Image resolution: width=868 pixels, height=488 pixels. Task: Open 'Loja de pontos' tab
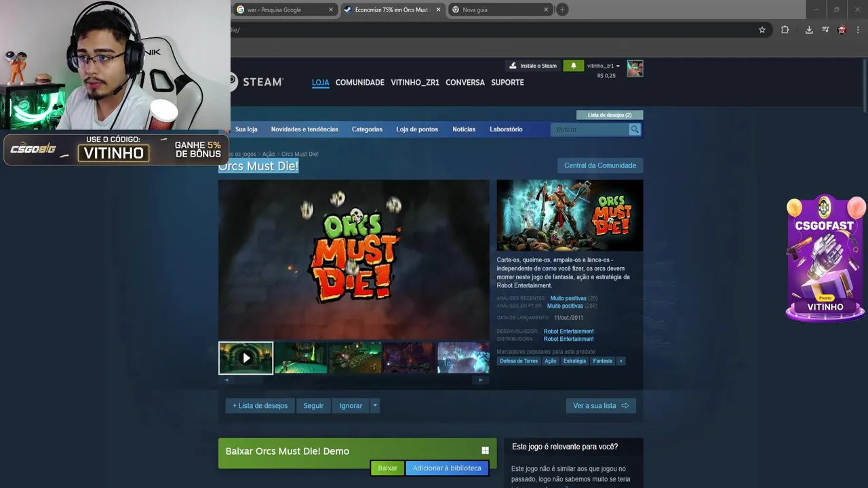click(x=417, y=129)
